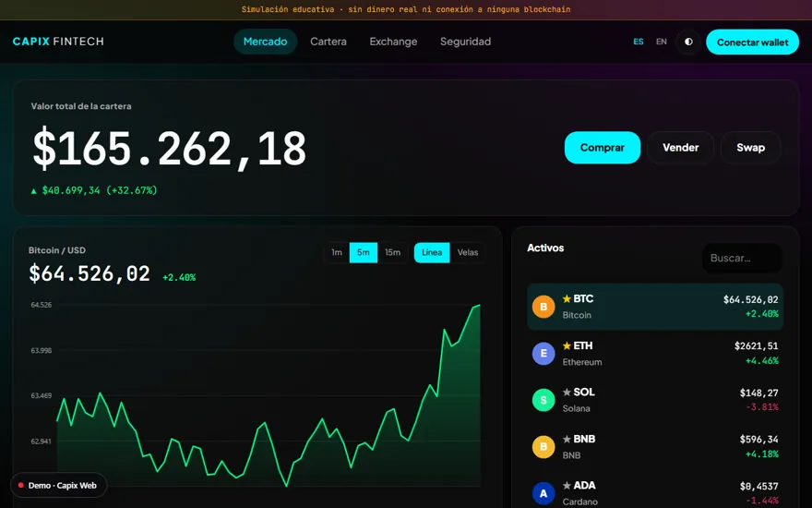Switch language to ES
This screenshot has height=508, width=812.
639,42
